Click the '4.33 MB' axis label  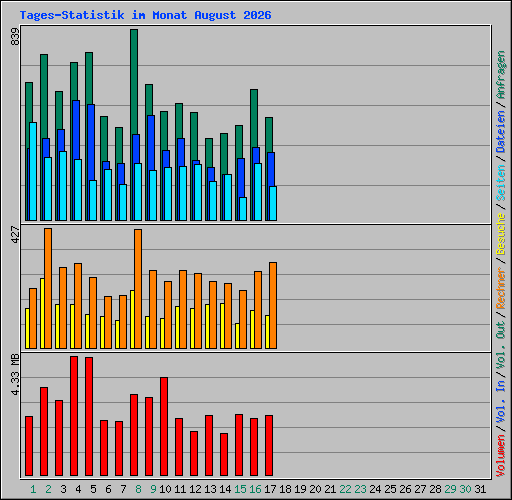point(15,374)
